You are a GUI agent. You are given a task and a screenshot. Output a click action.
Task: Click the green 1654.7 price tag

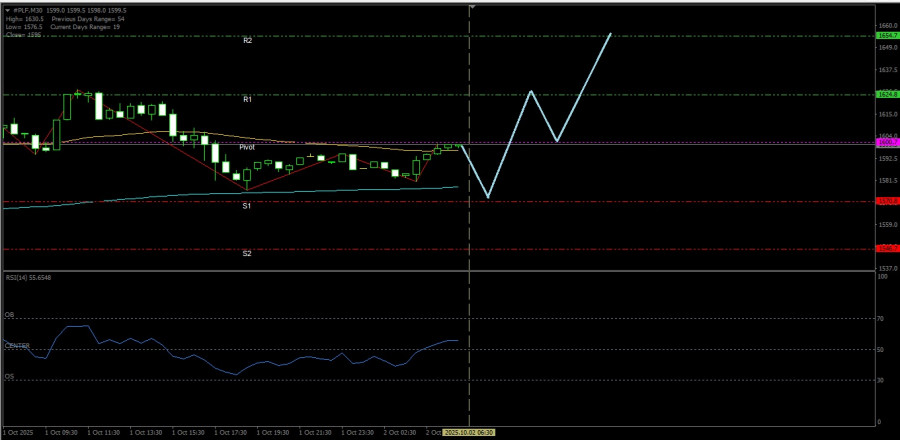pyautogui.click(x=886, y=35)
